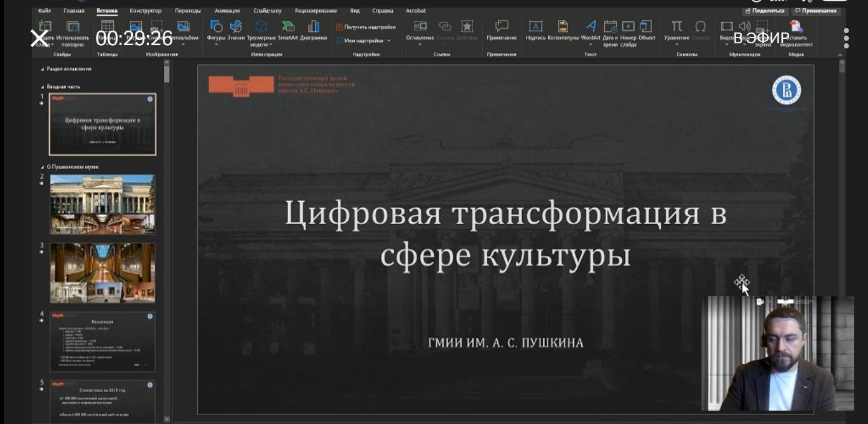This screenshot has height=424, width=868.
Task: Click the Link (Ссылка) chain icon
Action: coord(445,26)
